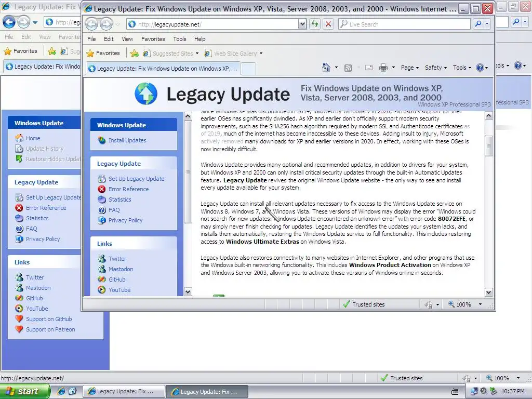This screenshot has height=399, width=532.
Task: Click Install Updates link
Action: coord(127,140)
